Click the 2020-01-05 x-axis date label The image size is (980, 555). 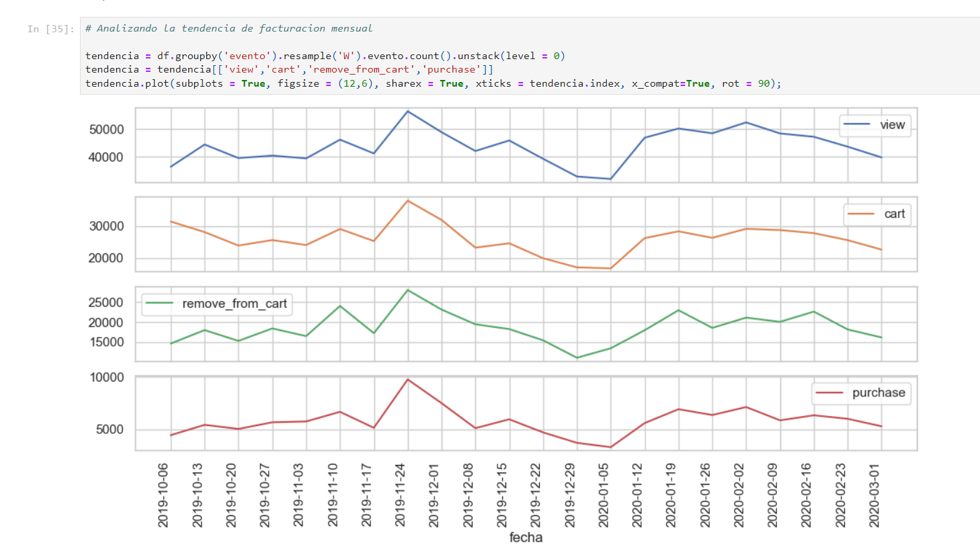(604, 495)
